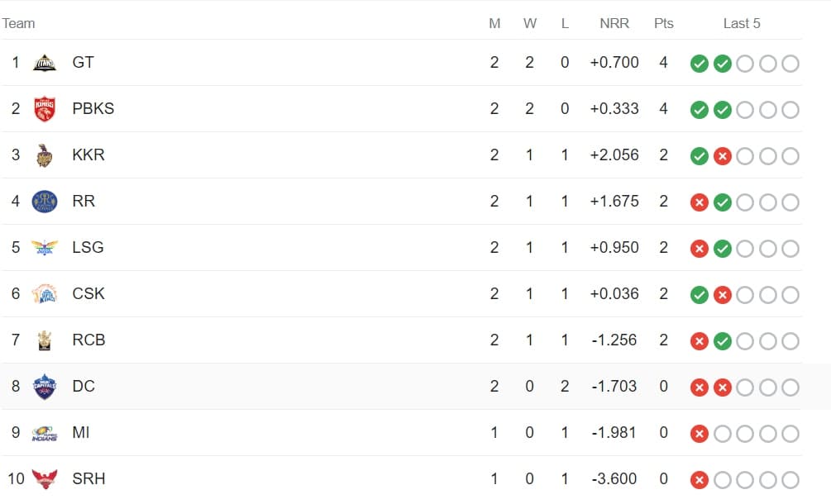Click the DC team logo
This screenshot has width=831, height=504.
click(x=44, y=387)
